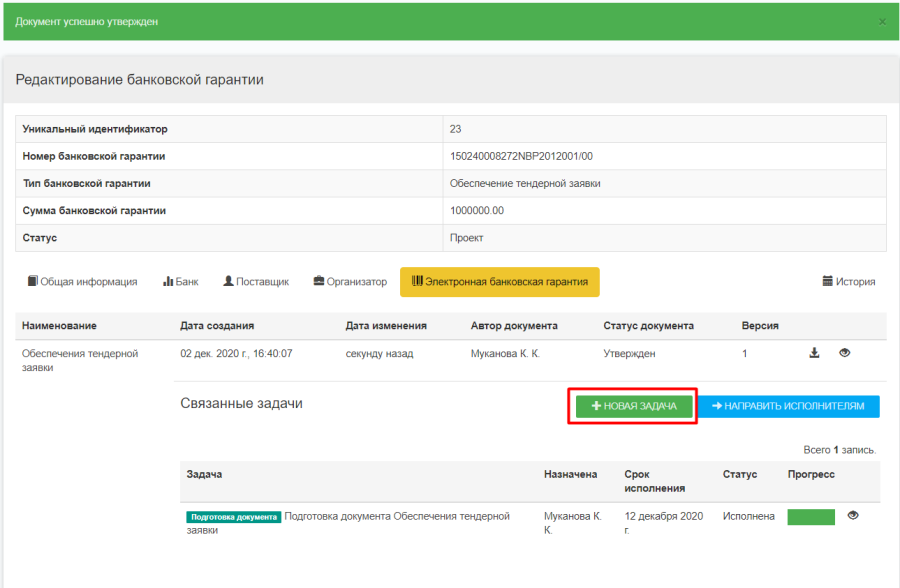Switch to the Организатор tab
Viewport: 900px width, 588px height.
(x=350, y=282)
